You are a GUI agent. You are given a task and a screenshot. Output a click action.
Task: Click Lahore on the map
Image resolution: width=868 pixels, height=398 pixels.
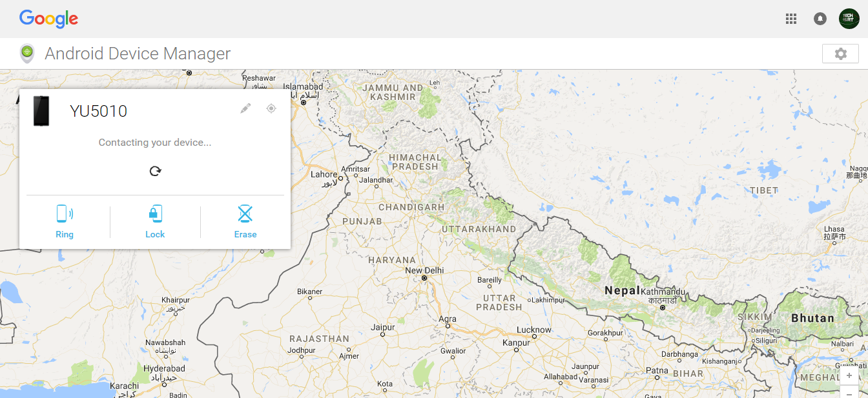point(324,174)
